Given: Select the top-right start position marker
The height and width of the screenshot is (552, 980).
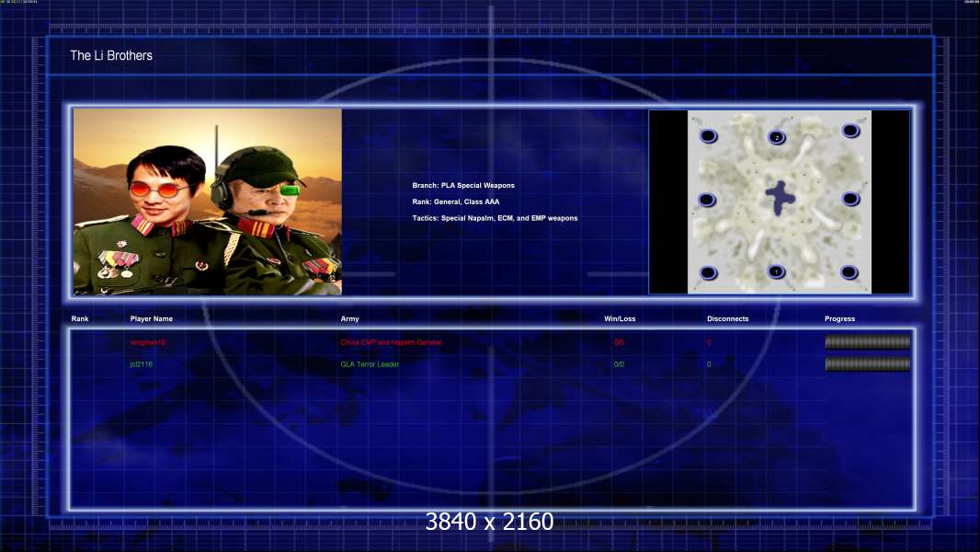Looking at the screenshot, I should pos(850,131).
